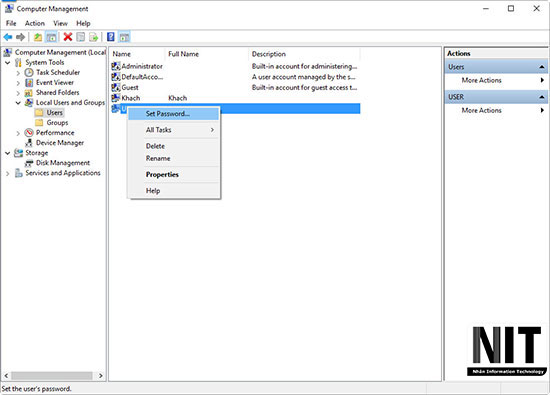Viewport: 550px width, 395px height.
Task: Click the Guest user account icon
Action: (x=116, y=87)
